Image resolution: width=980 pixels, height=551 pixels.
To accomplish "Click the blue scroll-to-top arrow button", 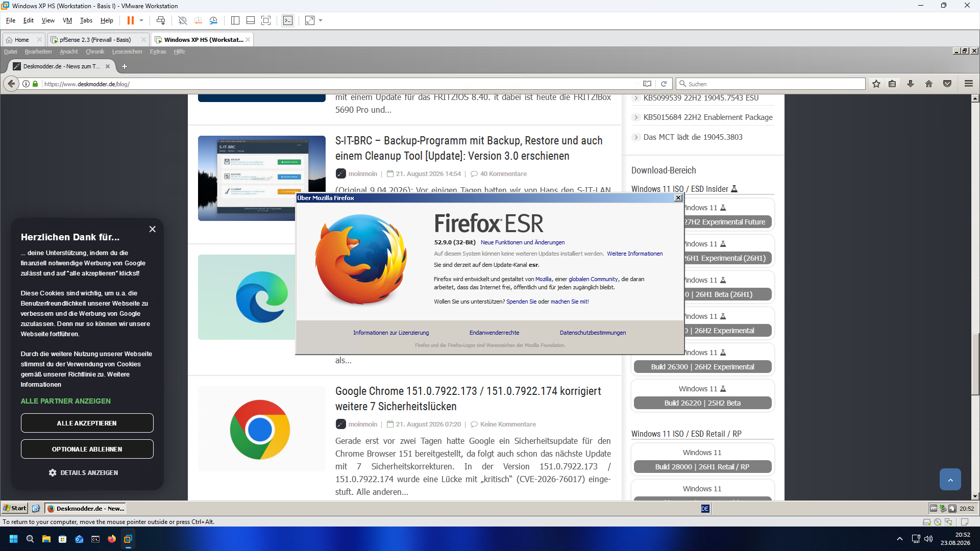I will 950,480.
